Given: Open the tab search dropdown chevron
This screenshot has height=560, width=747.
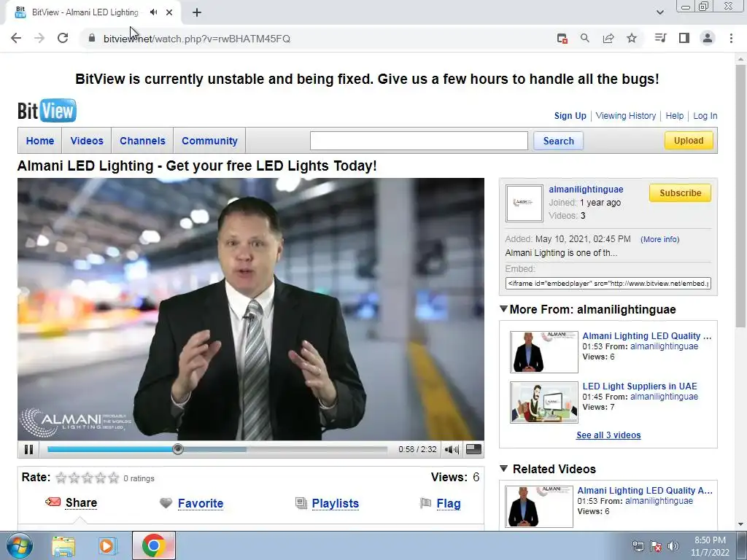Looking at the screenshot, I should (x=659, y=12).
